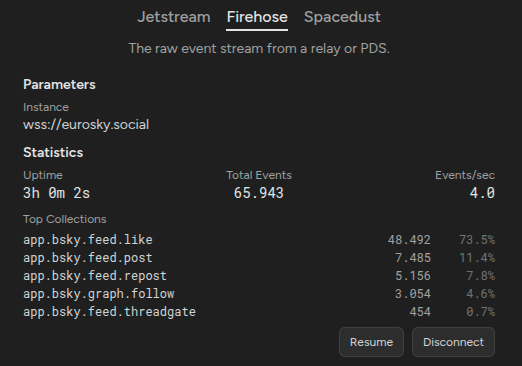Click the Statistics section heading
Screen dimensions: 522x366
53,153
